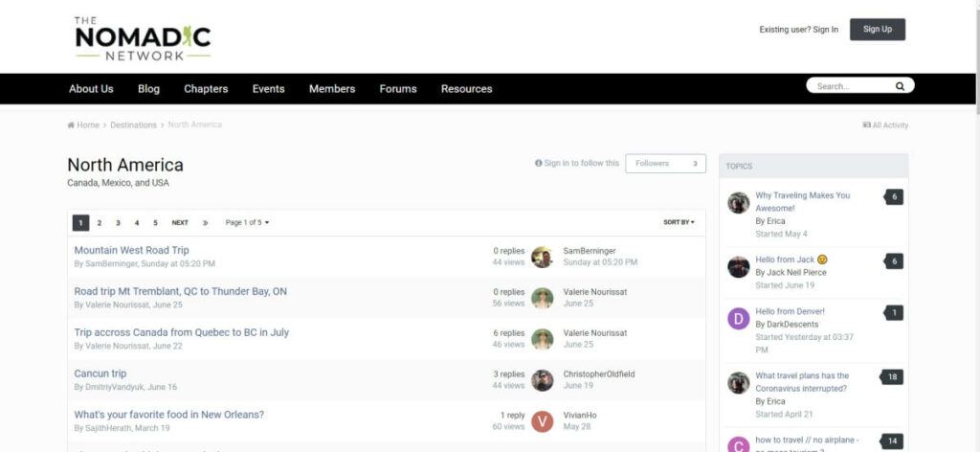
Task: Click ChristopherOldfield last poster name
Action: pos(599,373)
